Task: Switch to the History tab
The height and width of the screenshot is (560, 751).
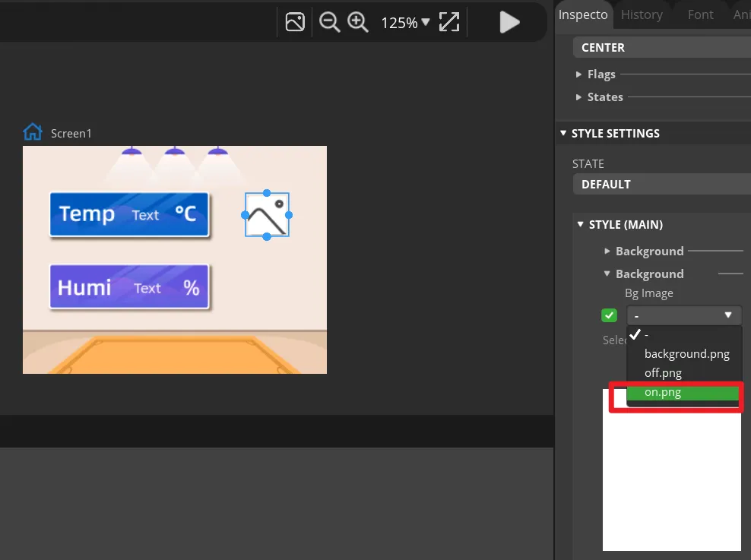Action: pyautogui.click(x=642, y=14)
